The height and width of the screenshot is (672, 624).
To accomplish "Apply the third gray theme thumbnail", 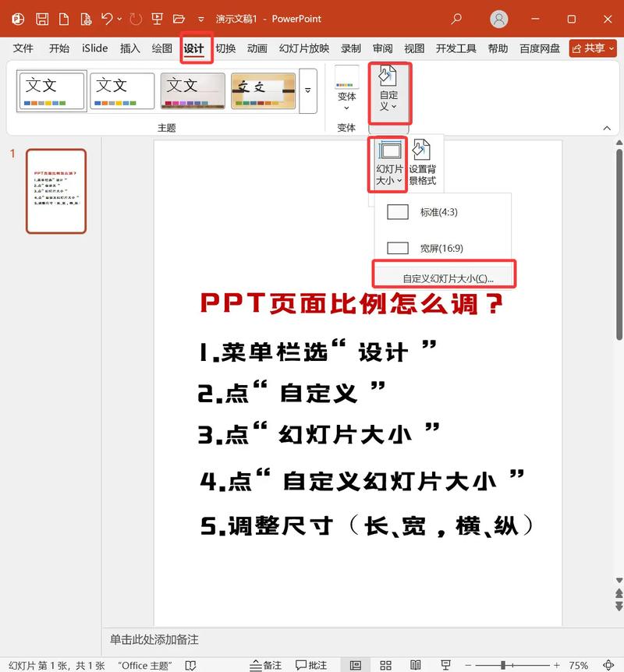I will [193, 91].
